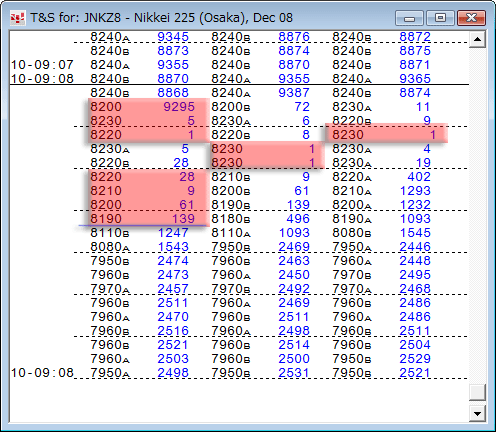The image size is (496, 432).
Task: Select volume value 8868
Action: (x=173, y=93)
